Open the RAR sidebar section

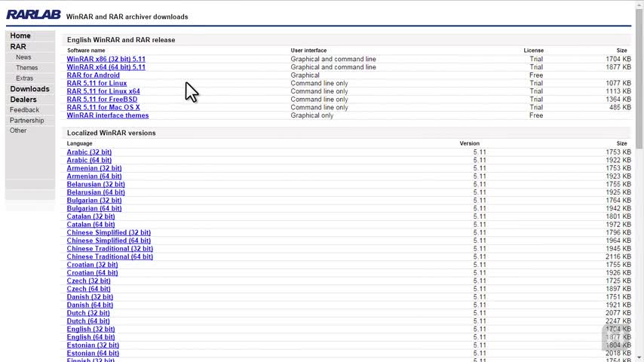[x=18, y=47]
